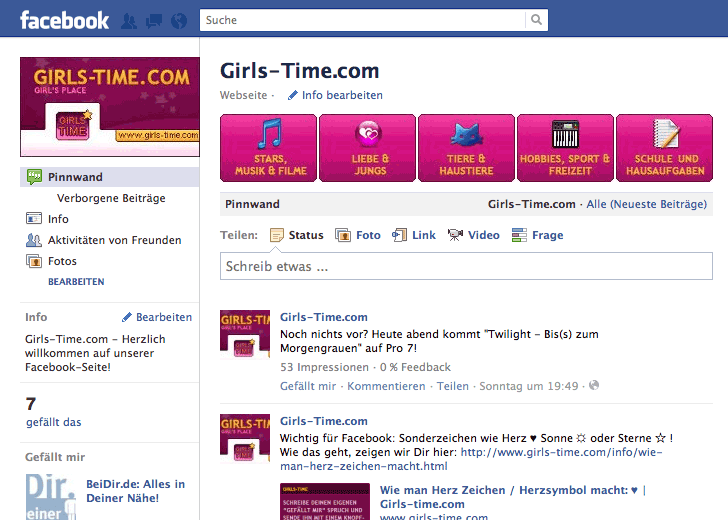This screenshot has width=728, height=520.
Task: Open Stars, Musik & Filme tile
Action: pos(268,148)
